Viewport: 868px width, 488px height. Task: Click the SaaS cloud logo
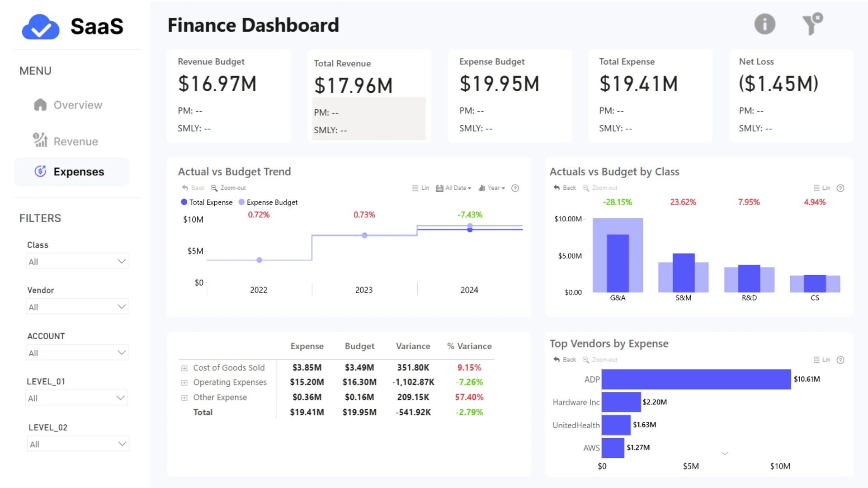pyautogui.click(x=41, y=27)
